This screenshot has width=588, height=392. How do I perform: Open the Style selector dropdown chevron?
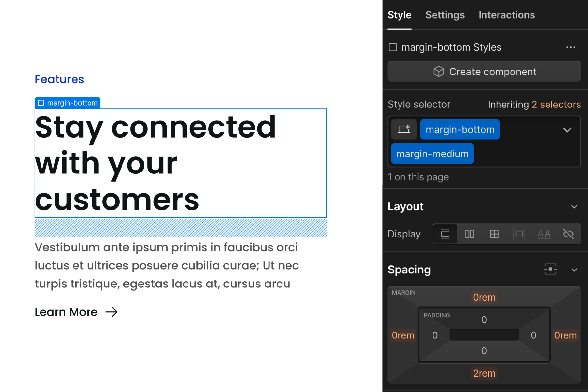tap(567, 130)
